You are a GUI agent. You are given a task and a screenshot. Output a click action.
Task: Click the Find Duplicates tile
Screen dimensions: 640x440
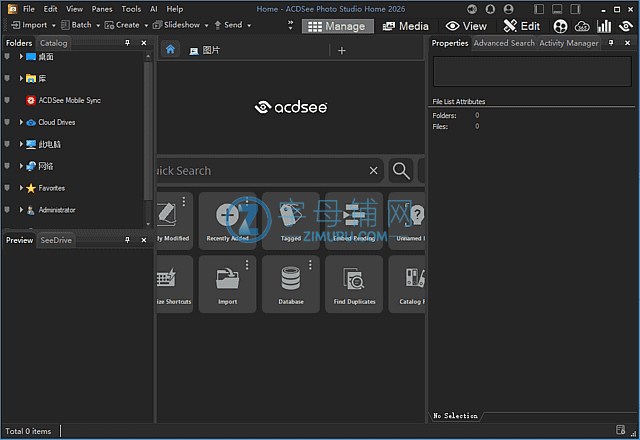click(354, 284)
